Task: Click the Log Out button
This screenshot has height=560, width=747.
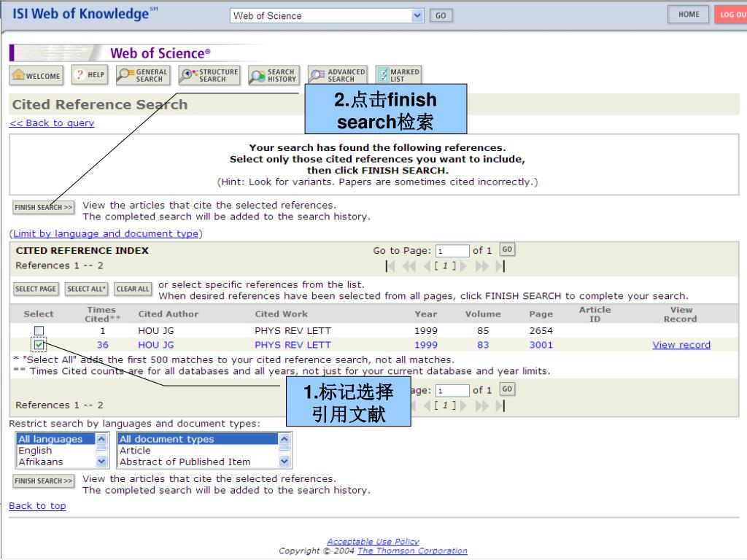Action: click(x=730, y=15)
